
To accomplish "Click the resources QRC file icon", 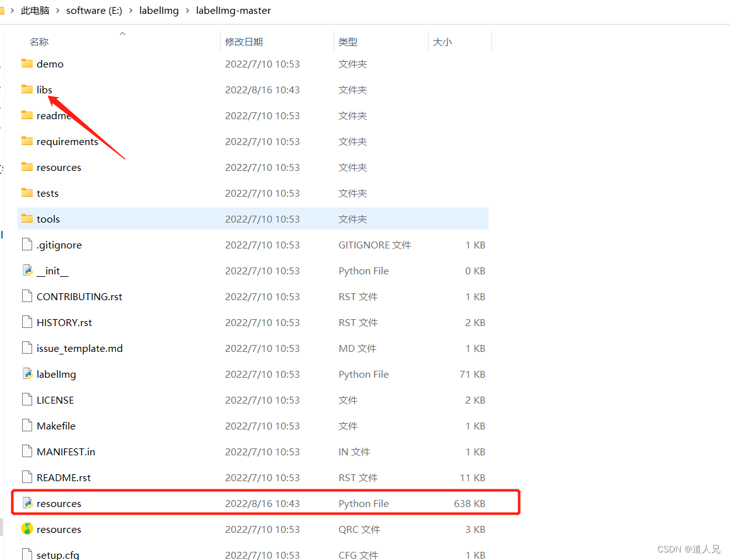I will pyautogui.click(x=27, y=529).
